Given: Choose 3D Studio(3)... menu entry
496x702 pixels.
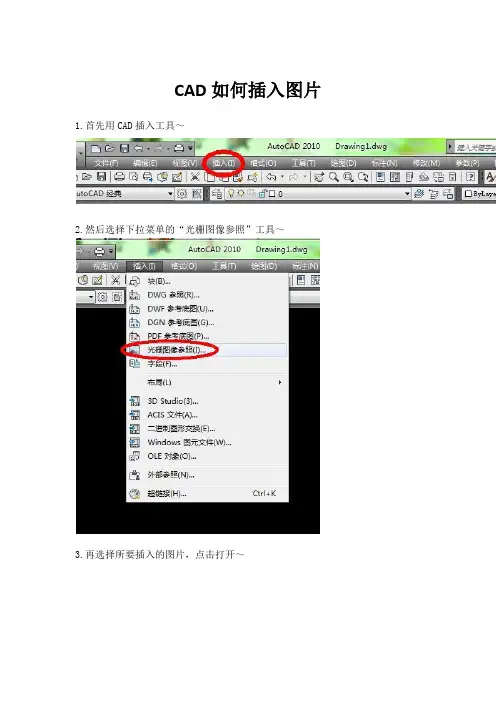Looking at the screenshot, I should 207,401.
